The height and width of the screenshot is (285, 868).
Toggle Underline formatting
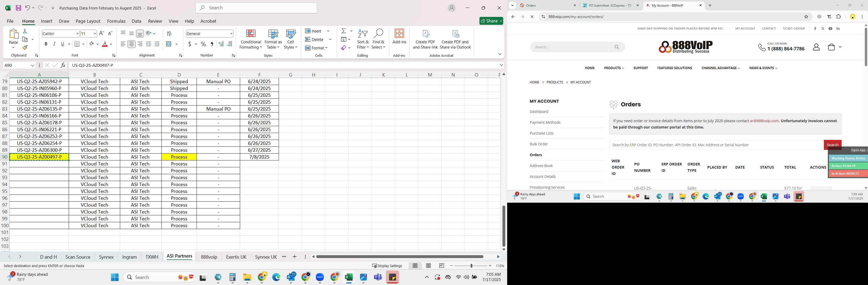tap(62, 44)
